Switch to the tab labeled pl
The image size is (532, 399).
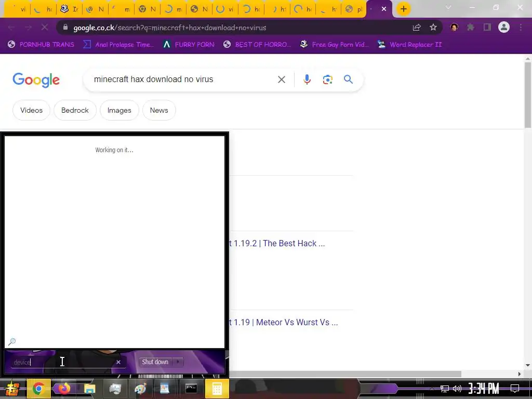pos(354,9)
